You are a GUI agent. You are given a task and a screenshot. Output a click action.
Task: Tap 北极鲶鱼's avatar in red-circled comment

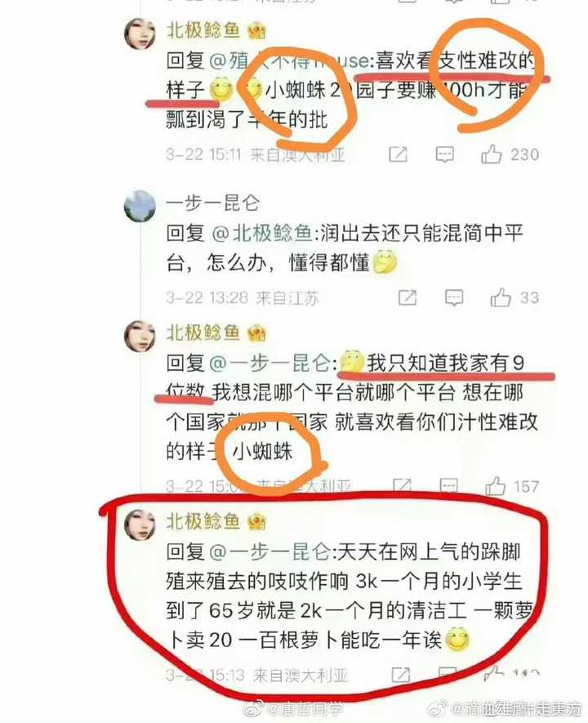[140, 525]
